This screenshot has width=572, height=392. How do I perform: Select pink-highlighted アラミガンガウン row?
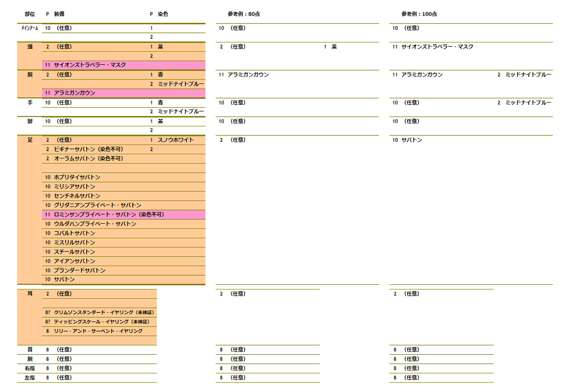[123, 93]
